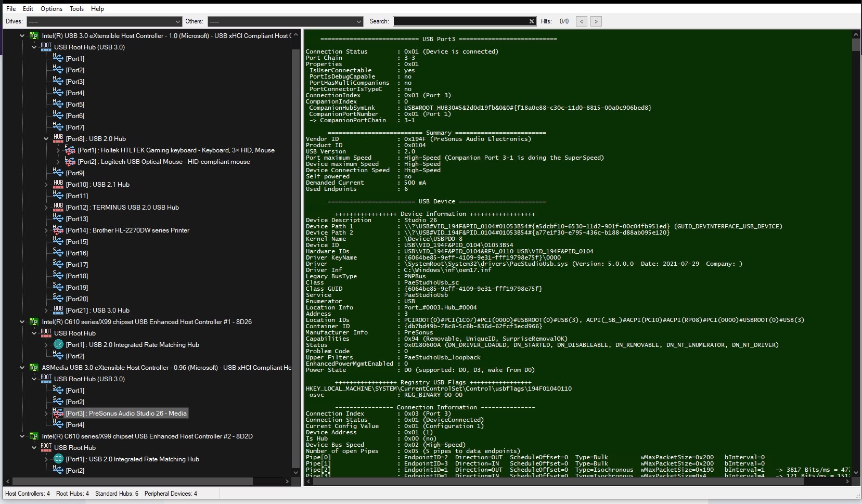Screen dimensions: 862x504
Task: Open the Edit menu
Action: tap(28, 9)
